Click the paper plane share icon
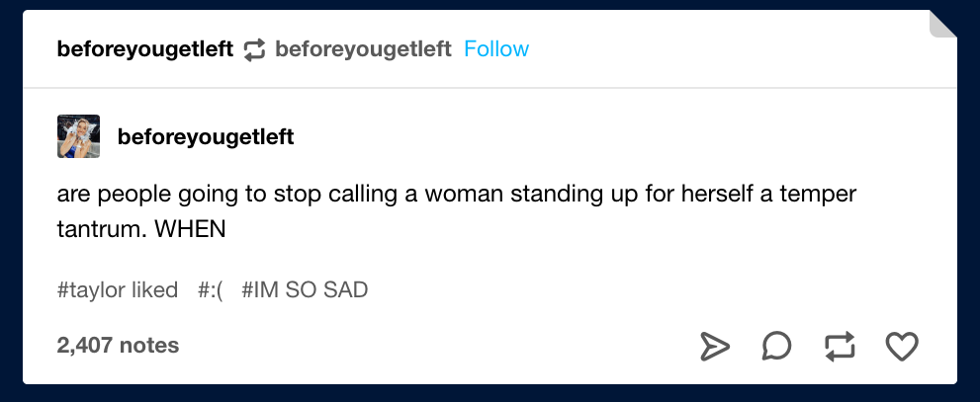980x402 pixels. tap(714, 346)
